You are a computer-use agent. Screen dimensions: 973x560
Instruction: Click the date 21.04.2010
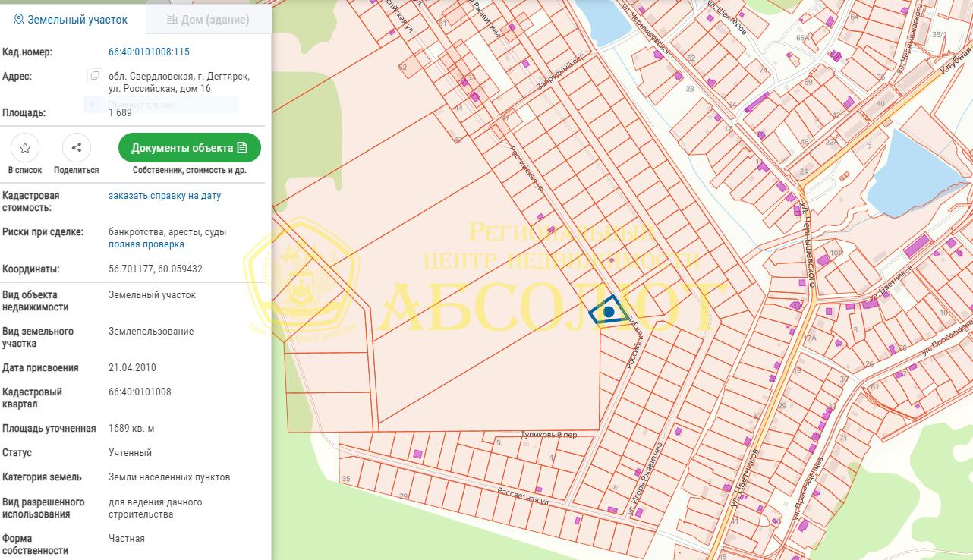click(132, 368)
